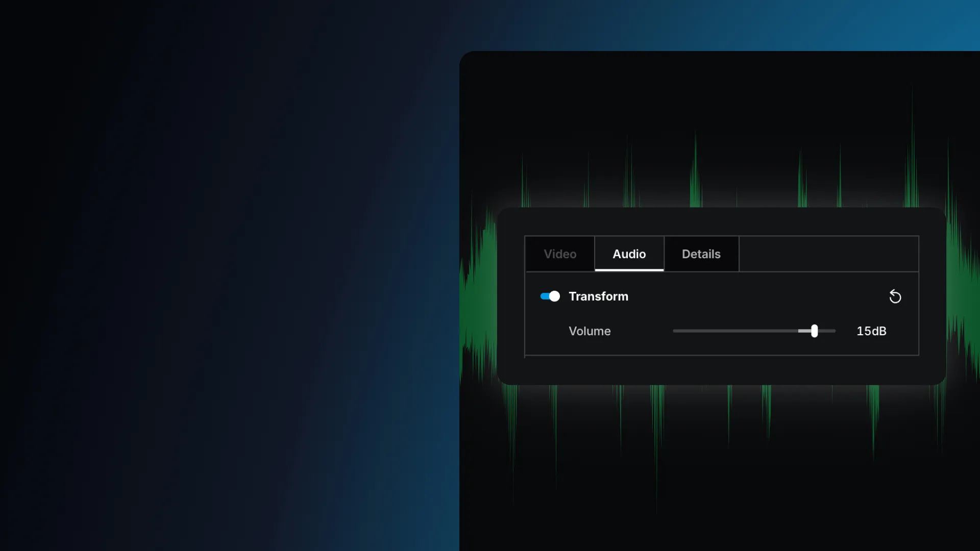The height and width of the screenshot is (551, 980).
Task: Click the reset Transform arrow icon
Action: tap(895, 296)
